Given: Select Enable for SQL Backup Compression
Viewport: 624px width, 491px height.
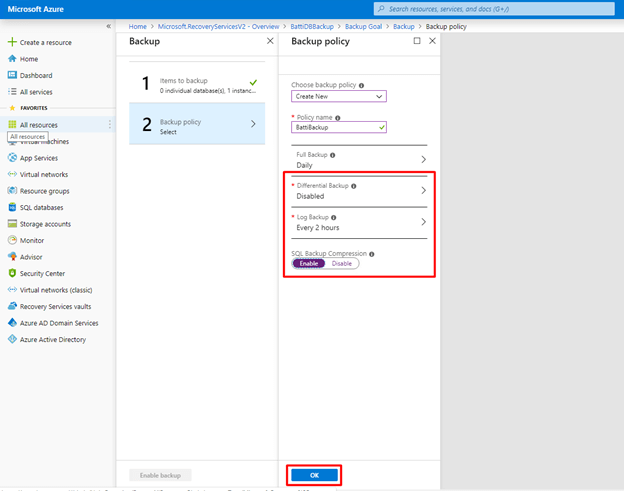Looking at the screenshot, I should click(x=309, y=263).
